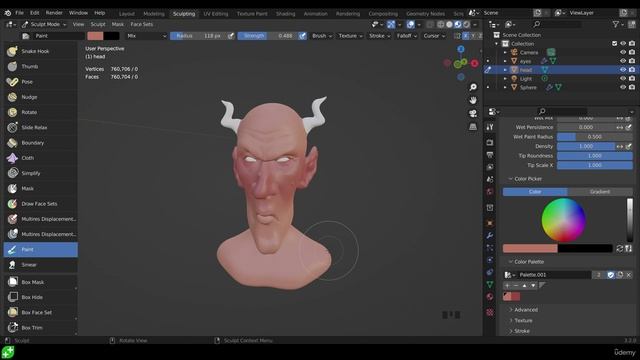640x360 pixels.
Task: Click the outliner search field
Action: 557,24
